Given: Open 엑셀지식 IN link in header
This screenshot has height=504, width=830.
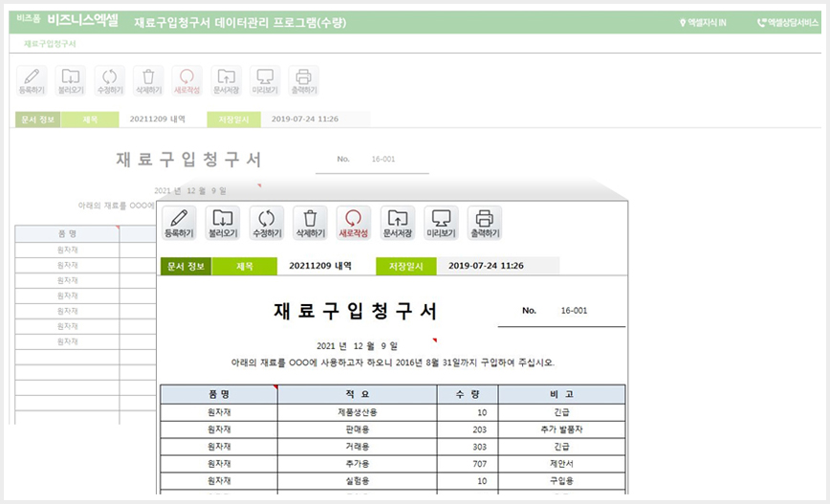Looking at the screenshot, I should (x=703, y=23).
